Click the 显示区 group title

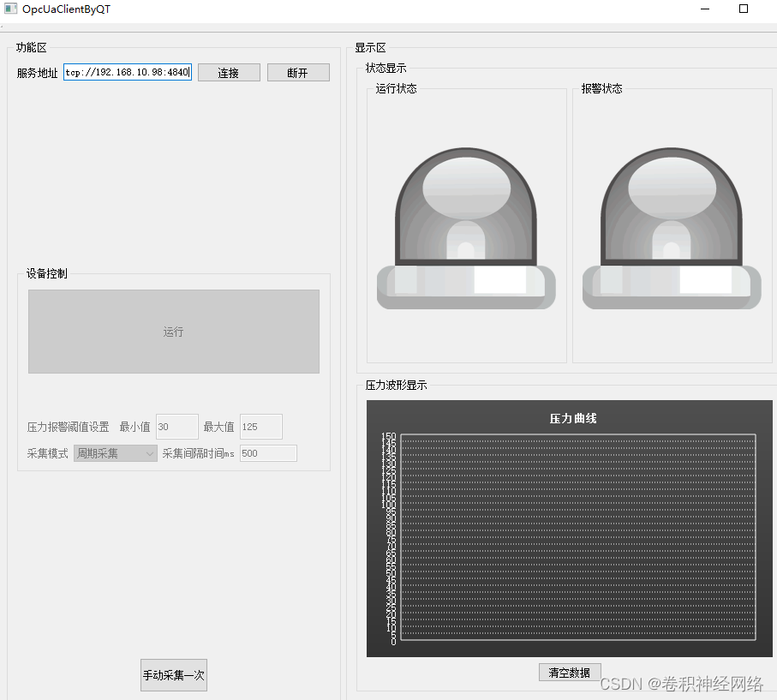(x=370, y=48)
